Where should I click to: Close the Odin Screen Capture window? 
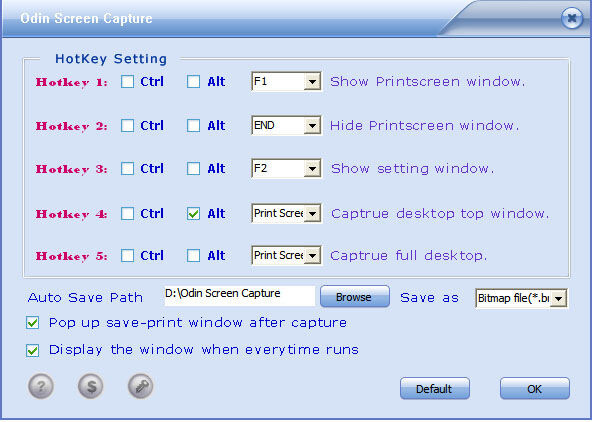[572, 18]
